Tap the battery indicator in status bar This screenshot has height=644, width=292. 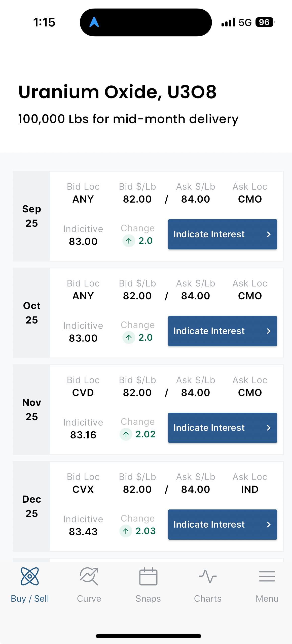[x=265, y=22]
